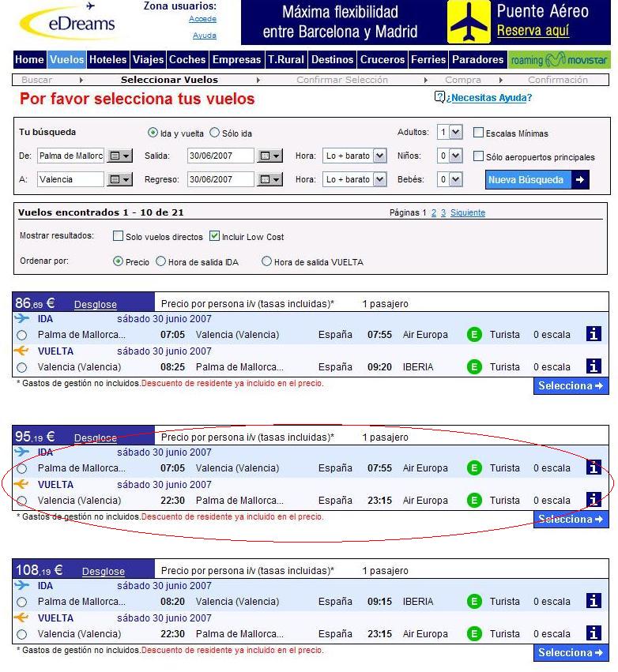Click 'Selecciona' for the 86,69 € flight
Screen dimensions: 618x672
[571, 385]
